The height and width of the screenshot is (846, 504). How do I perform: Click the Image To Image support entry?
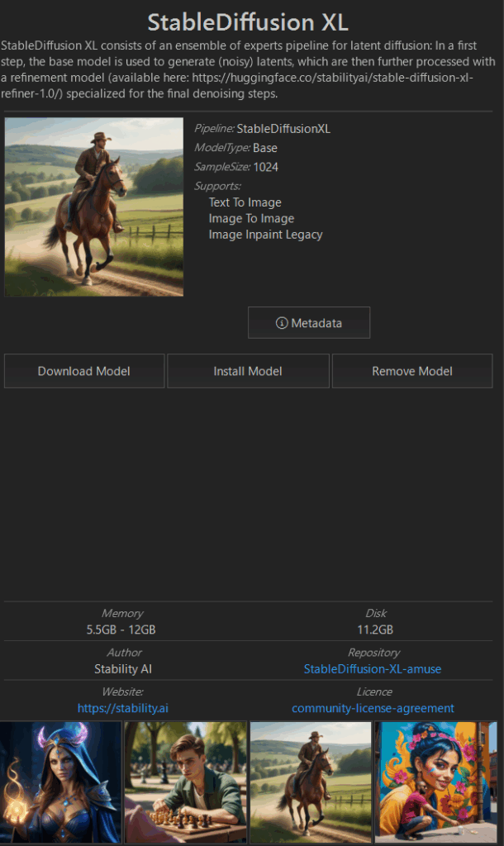pos(251,218)
